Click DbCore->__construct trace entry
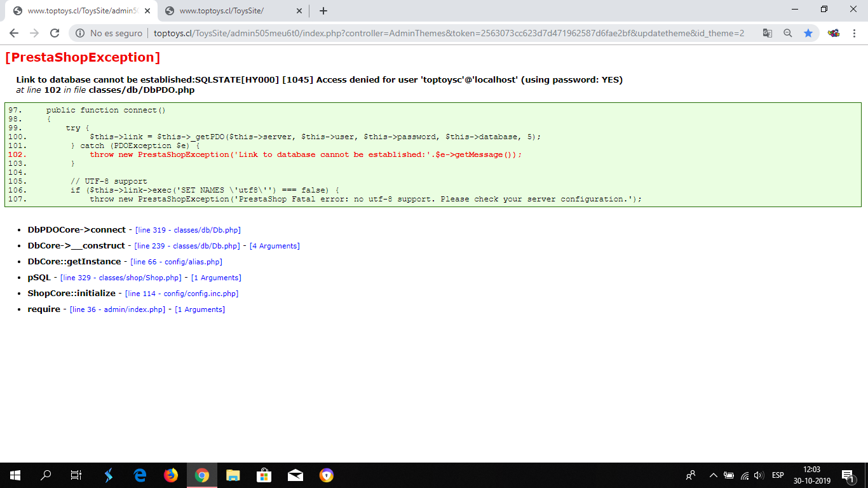 [76, 246]
